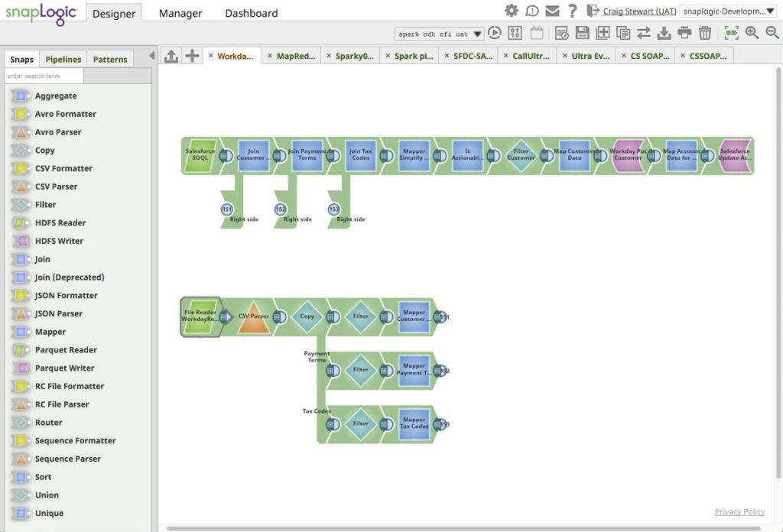Viewport: 783px width, 532px height.
Task: Open the Privacy Policy link
Action: [x=739, y=511]
